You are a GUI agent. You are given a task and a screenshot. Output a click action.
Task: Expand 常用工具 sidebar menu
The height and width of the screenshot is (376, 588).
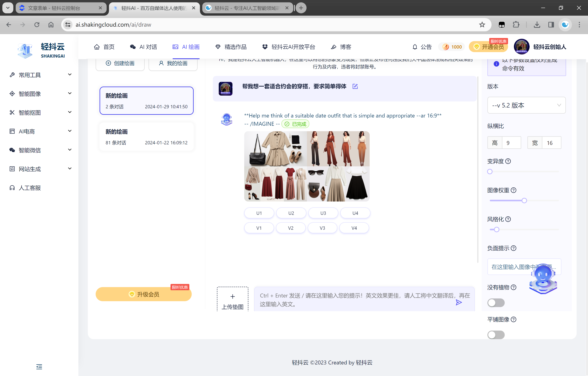41,75
